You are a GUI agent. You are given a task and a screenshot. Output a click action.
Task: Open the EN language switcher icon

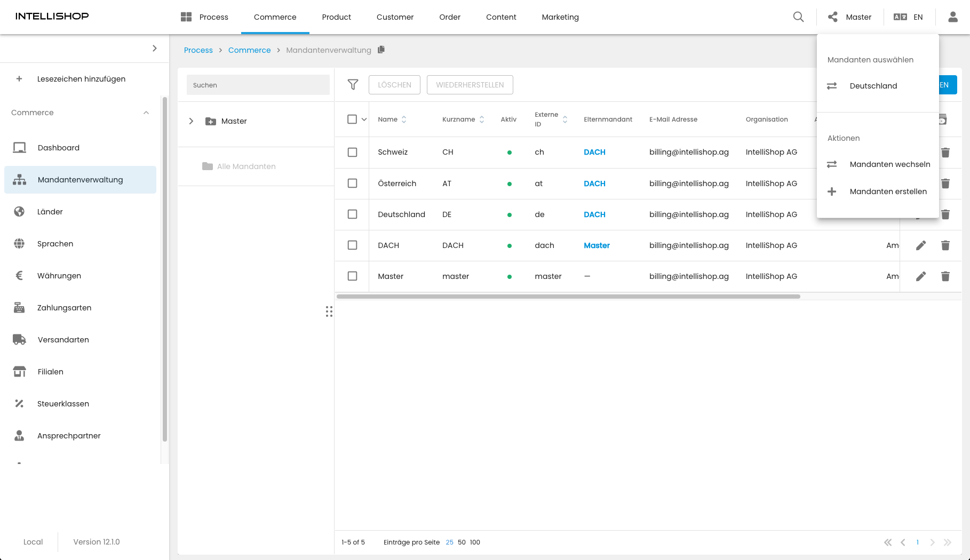(x=900, y=17)
